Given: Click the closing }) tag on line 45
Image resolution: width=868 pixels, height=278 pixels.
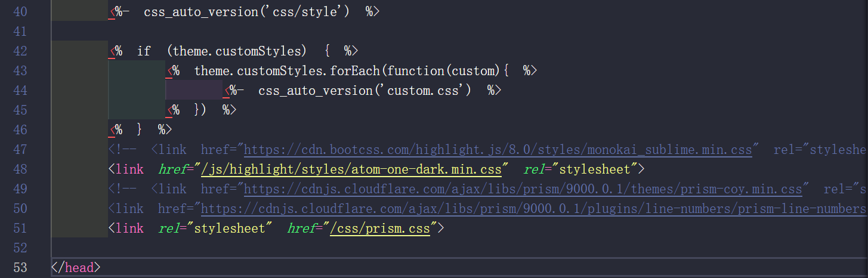Looking at the screenshot, I should [200, 110].
